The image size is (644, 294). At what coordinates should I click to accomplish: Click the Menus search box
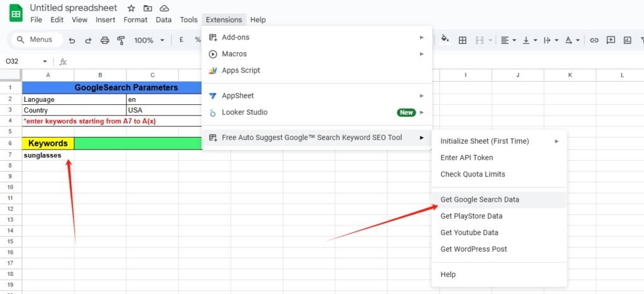tap(37, 40)
